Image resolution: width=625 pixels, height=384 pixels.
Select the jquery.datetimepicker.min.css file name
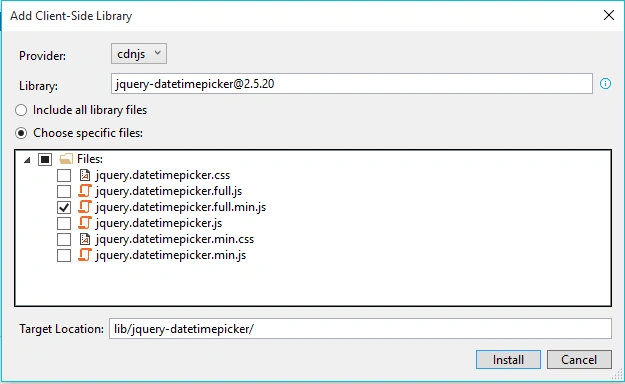coord(175,239)
